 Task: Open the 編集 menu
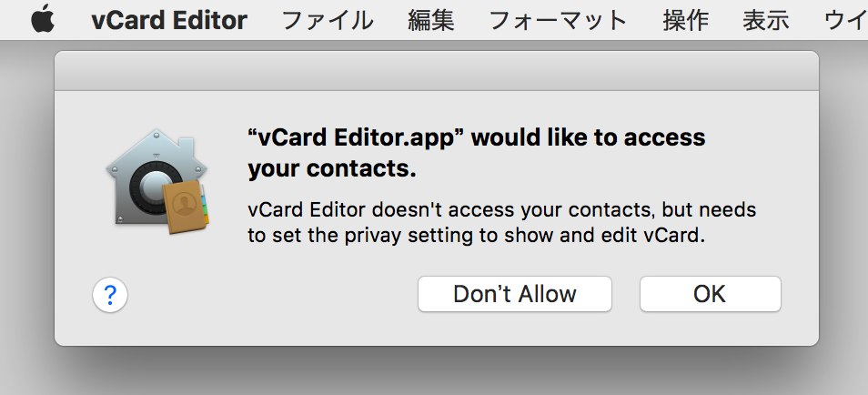pos(430,21)
